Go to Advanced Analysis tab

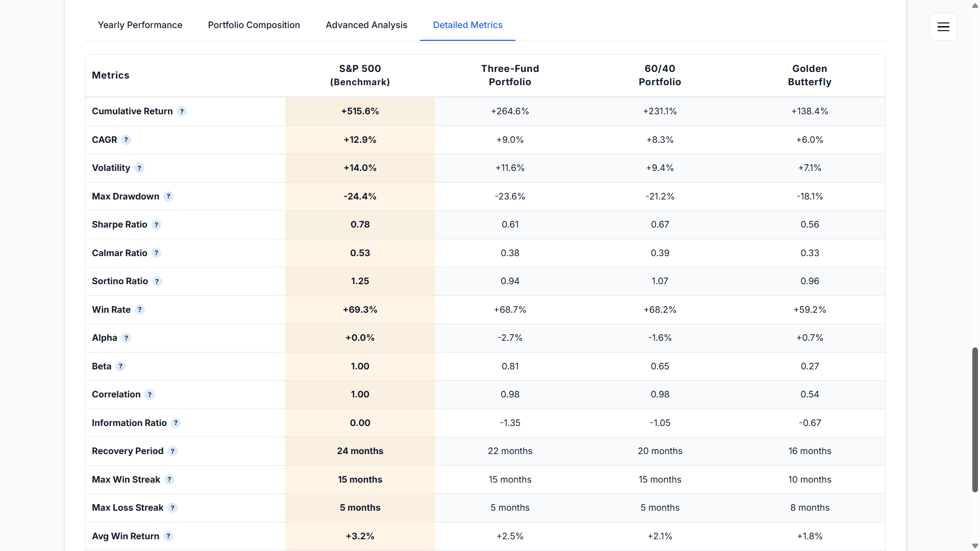[366, 25]
